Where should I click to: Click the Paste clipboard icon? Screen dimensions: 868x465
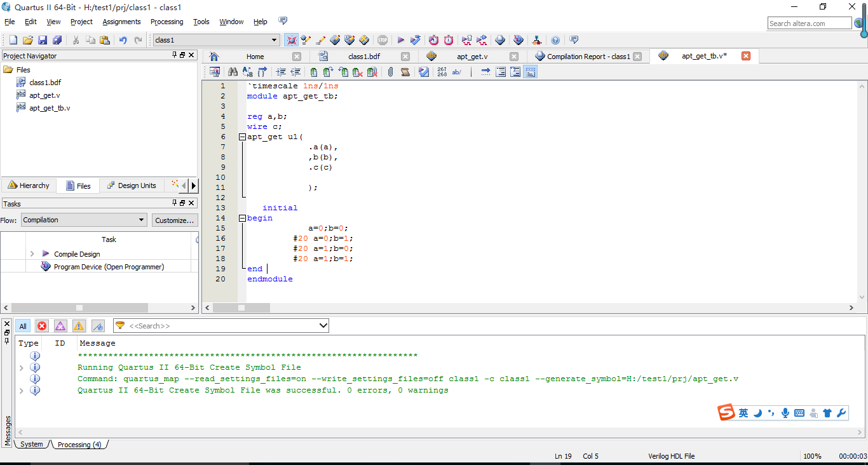(x=105, y=40)
